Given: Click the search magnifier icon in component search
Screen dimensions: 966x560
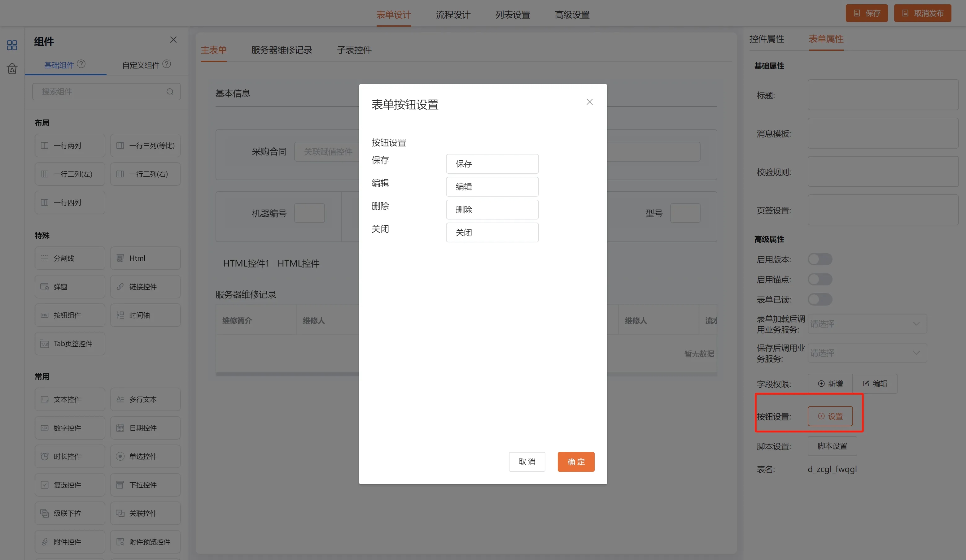Looking at the screenshot, I should [x=170, y=92].
